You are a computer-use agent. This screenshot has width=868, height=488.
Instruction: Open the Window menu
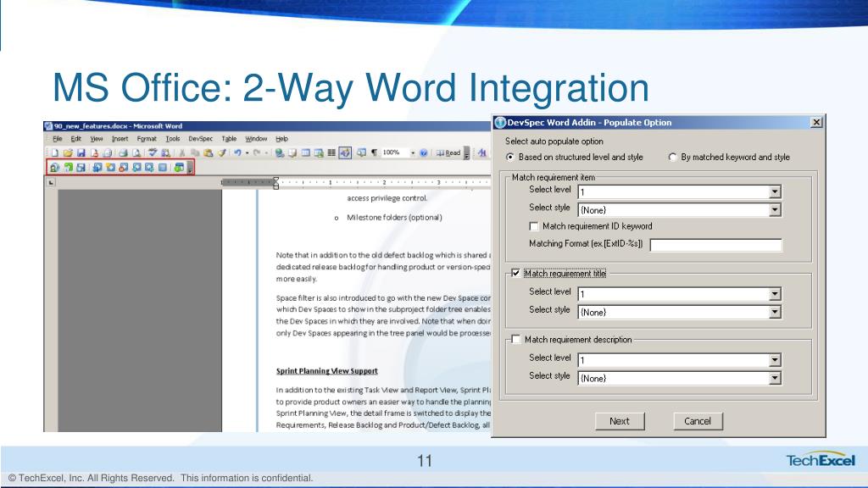[256, 139]
